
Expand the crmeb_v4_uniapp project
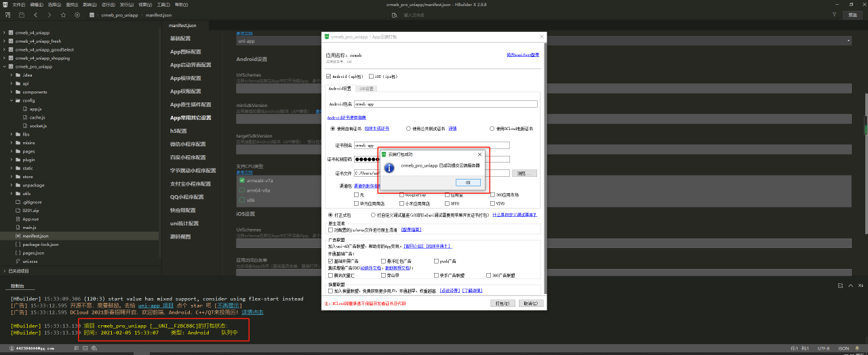pos(4,33)
